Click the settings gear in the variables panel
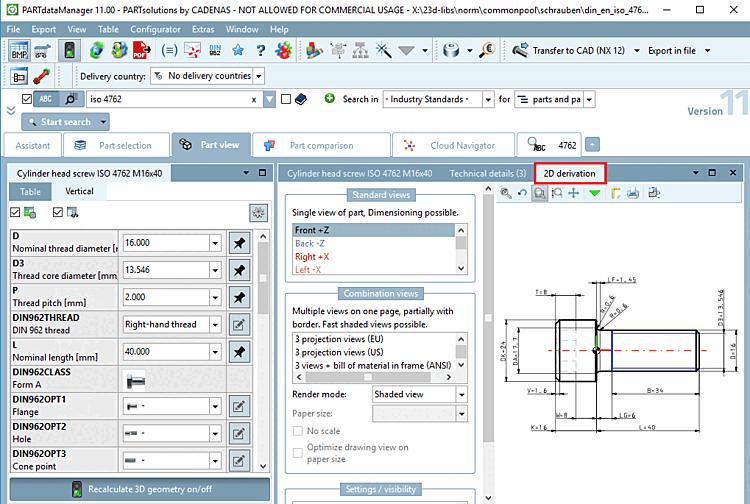Image resolution: width=750 pixels, height=504 pixels. coord(258,212)
